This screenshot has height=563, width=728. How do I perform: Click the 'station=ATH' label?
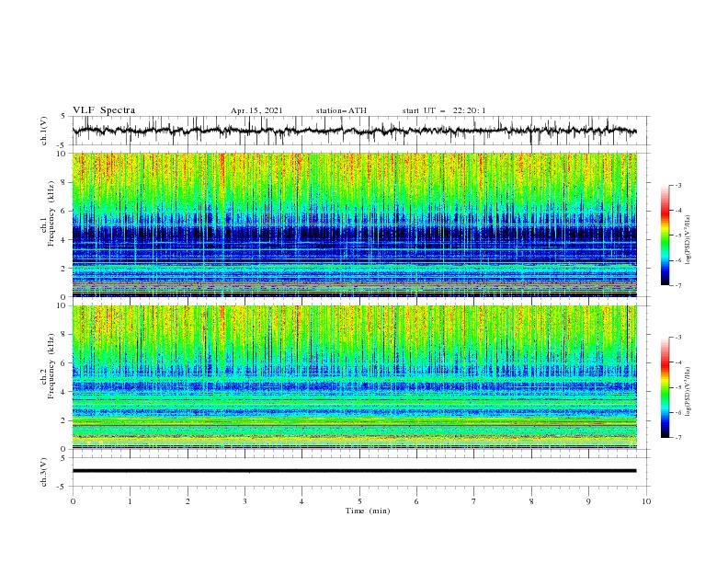click(x=341, y=110)
